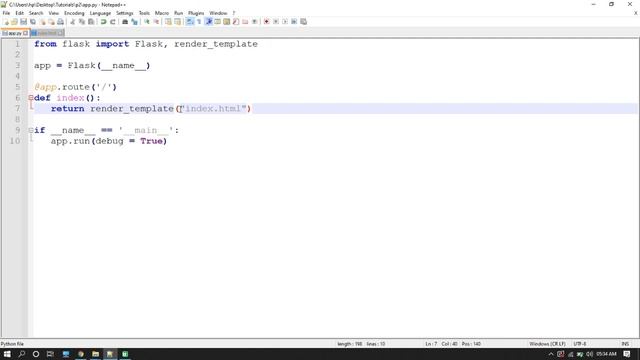Click the Paste toolbar icon
Screen dimensions: 640x360
click(x=91, y=22)
